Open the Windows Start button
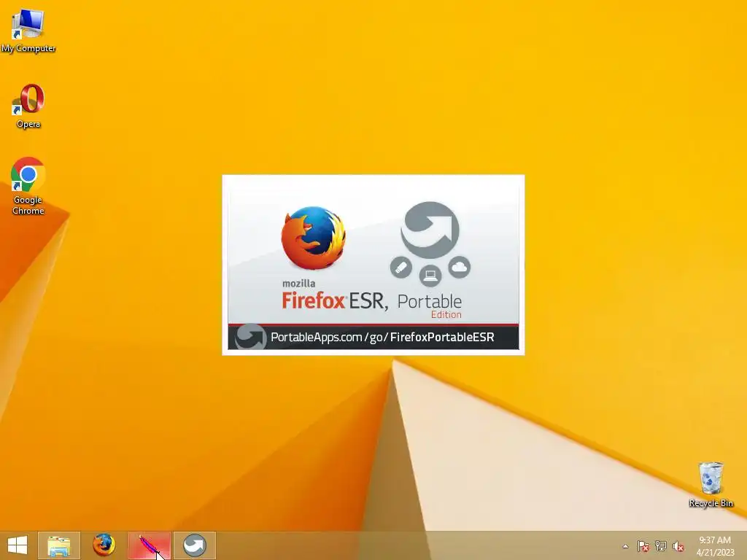 [x=18, y=545]
